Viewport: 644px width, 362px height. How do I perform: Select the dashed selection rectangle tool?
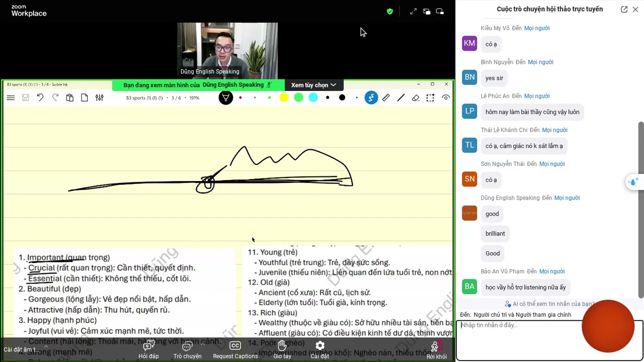(x=430, y=98)
